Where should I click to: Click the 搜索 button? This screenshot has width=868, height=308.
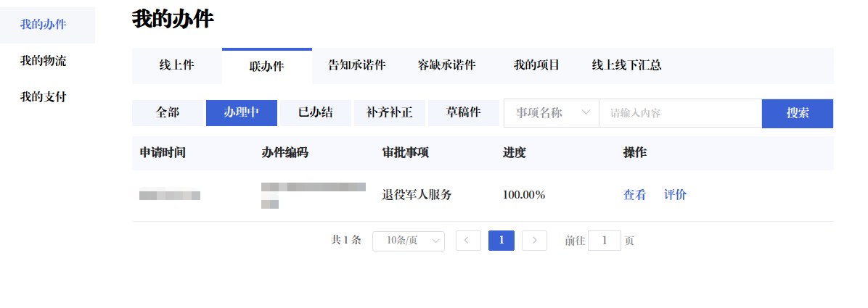pyautogui.click(x=797, y=113)
